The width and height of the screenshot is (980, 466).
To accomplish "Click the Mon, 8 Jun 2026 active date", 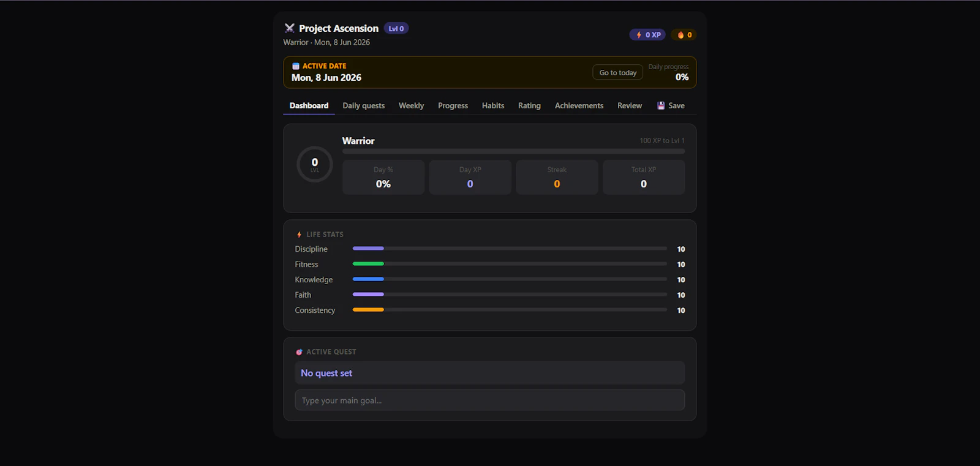I will [326, 78].
